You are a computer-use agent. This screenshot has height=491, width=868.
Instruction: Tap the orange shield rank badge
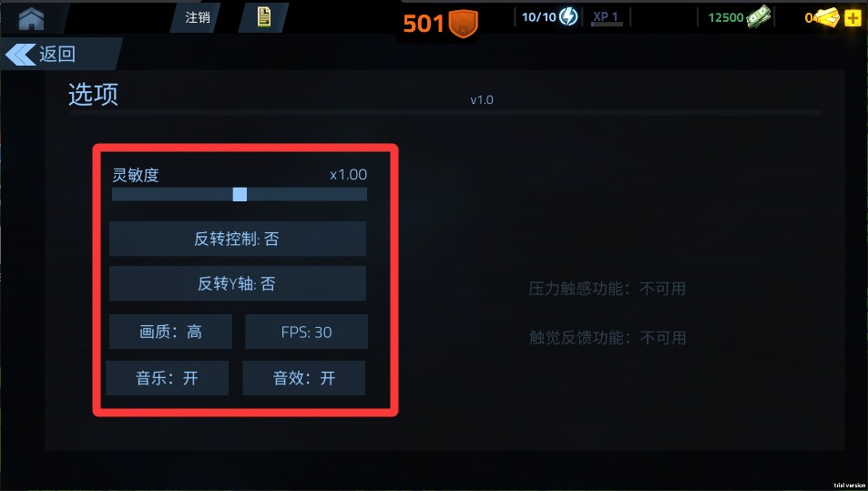(x=463, y=24)
